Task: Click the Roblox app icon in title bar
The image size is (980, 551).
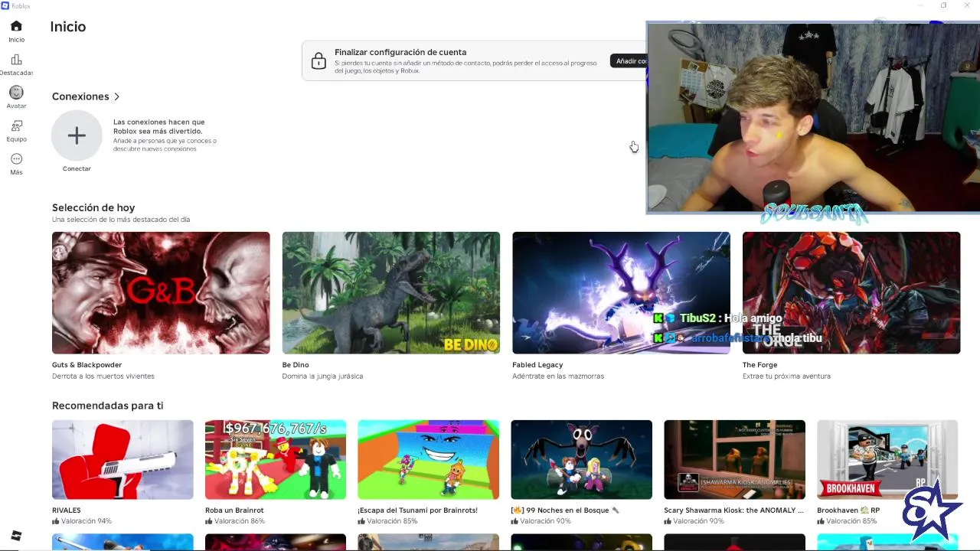Action: (5, 5)
